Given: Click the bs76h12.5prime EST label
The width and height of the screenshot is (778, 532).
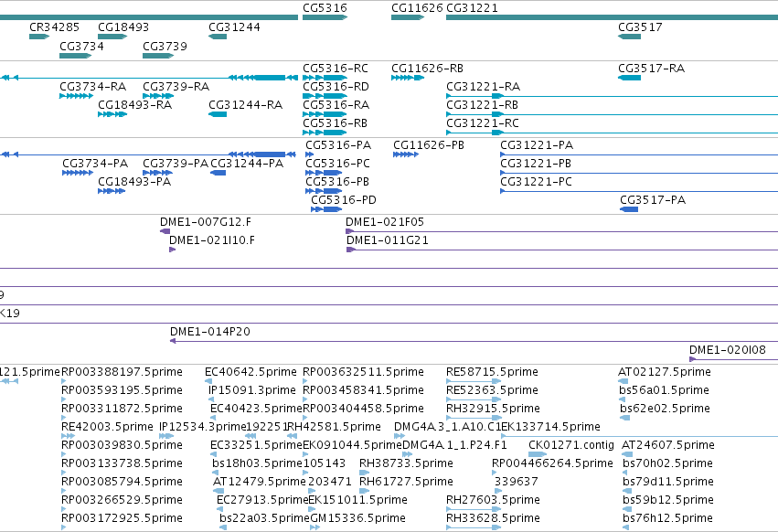Looking at the screenshot, I should pos(668,519).
